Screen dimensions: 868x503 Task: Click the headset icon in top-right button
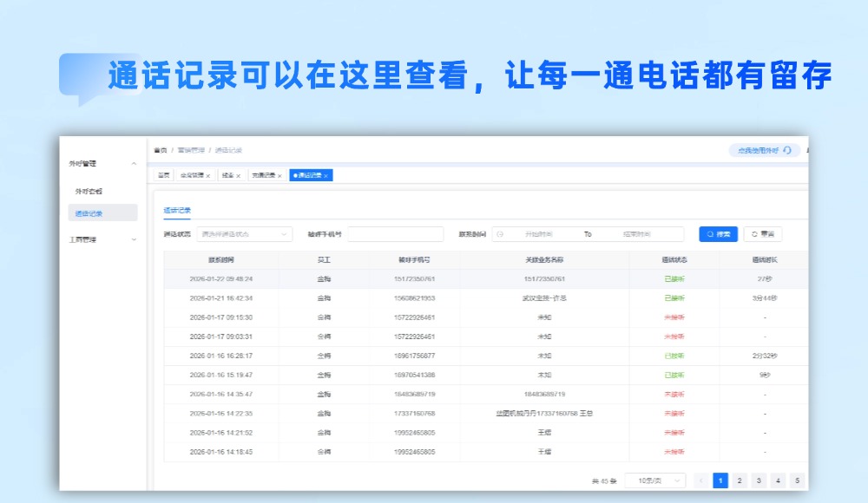787,150
